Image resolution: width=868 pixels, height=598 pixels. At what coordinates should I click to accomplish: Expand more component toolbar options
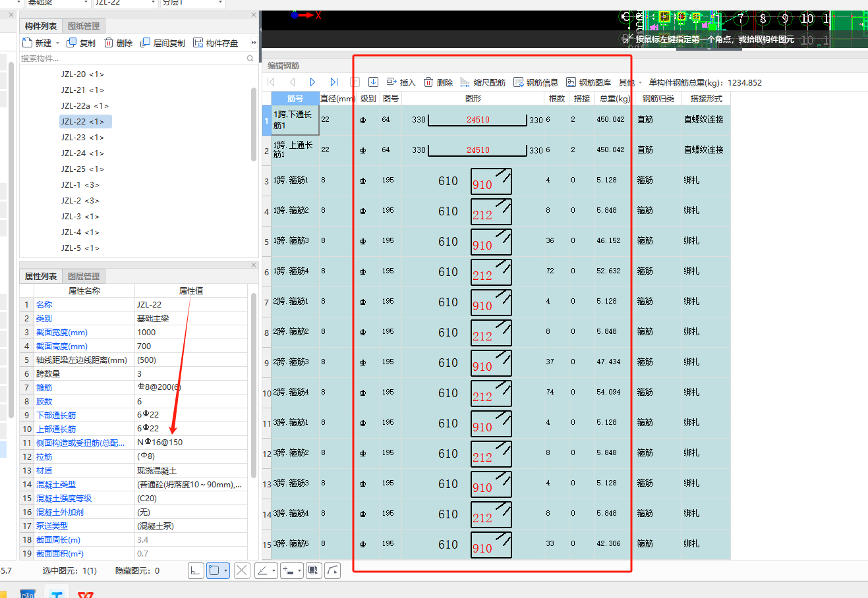[x=254, y=43]
